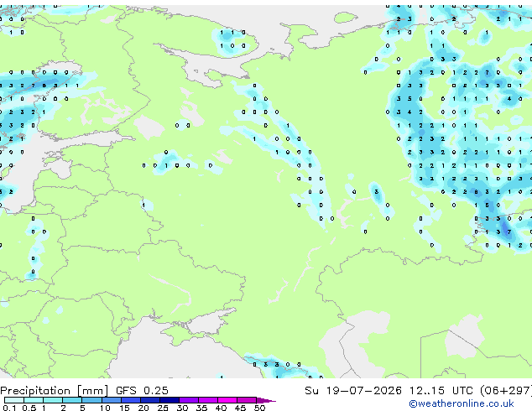Click the 'Su 19-07-2026' forecast date text
Screen dimensions: 532x411
tap(353, 391)
